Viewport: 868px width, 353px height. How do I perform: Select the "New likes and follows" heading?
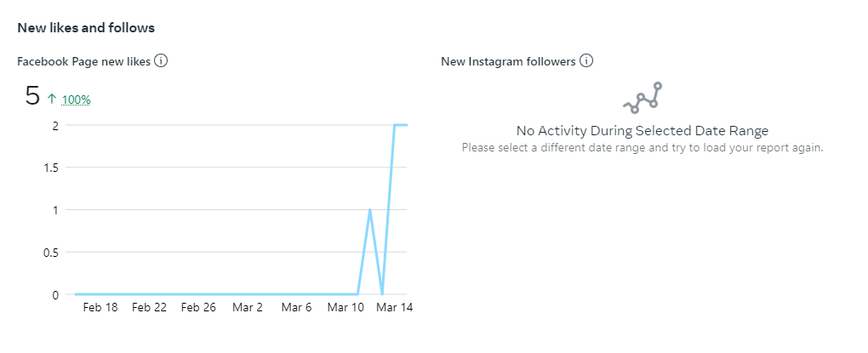tap(86, 27)
